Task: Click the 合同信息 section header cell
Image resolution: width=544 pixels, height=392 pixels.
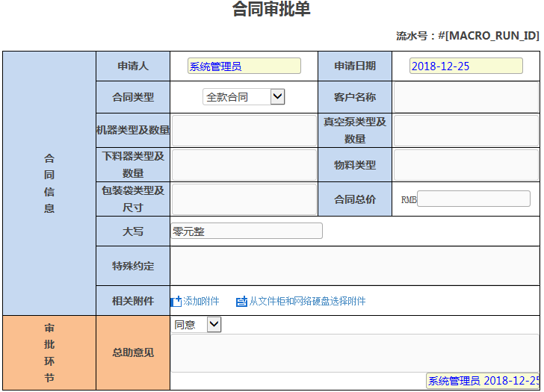Action: [x=49, y=184]
